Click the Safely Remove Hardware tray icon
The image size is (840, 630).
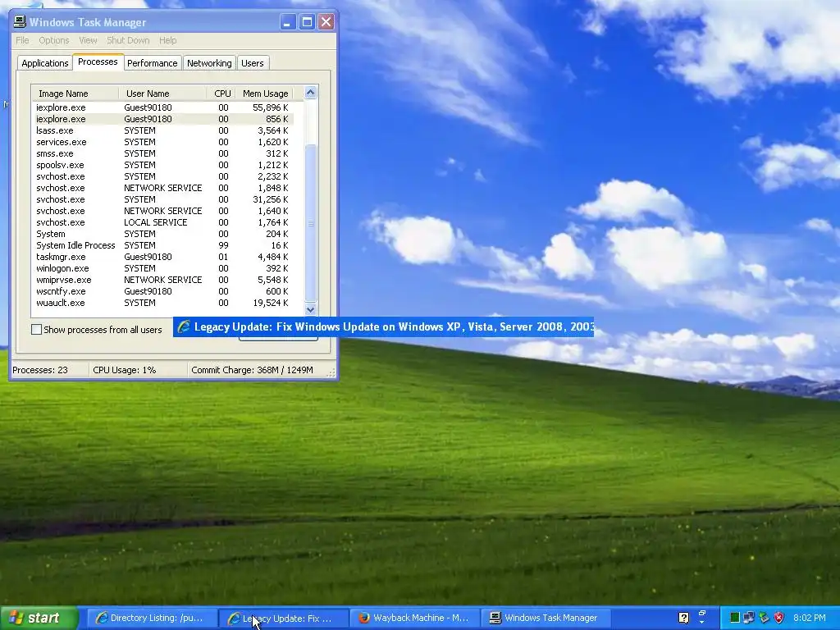764,618
